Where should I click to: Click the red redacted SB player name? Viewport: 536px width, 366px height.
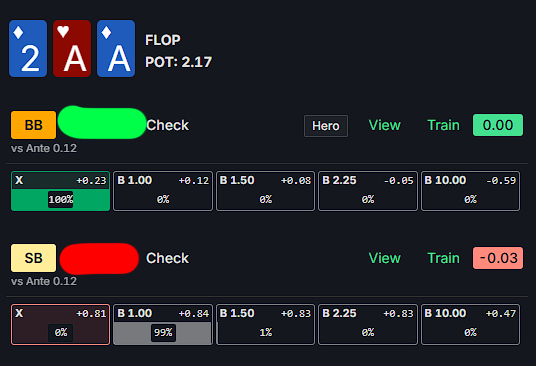pyautogui.click(x=99, y=259)
